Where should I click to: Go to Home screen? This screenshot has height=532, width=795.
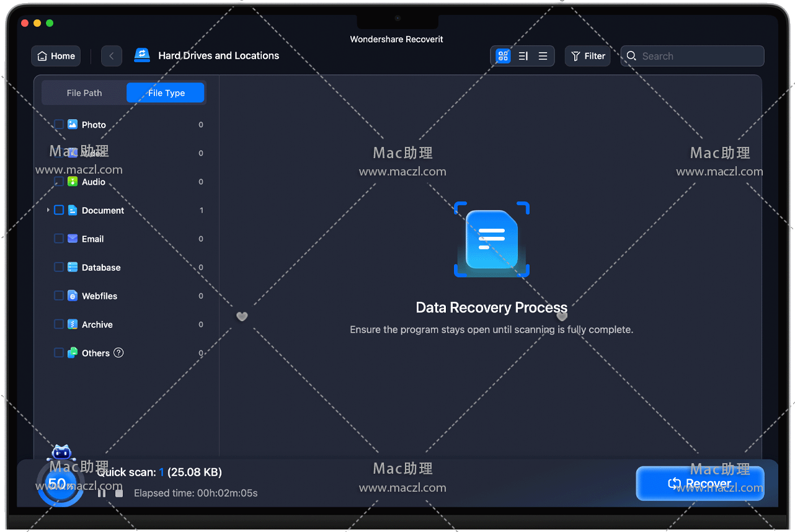[56, 56]
